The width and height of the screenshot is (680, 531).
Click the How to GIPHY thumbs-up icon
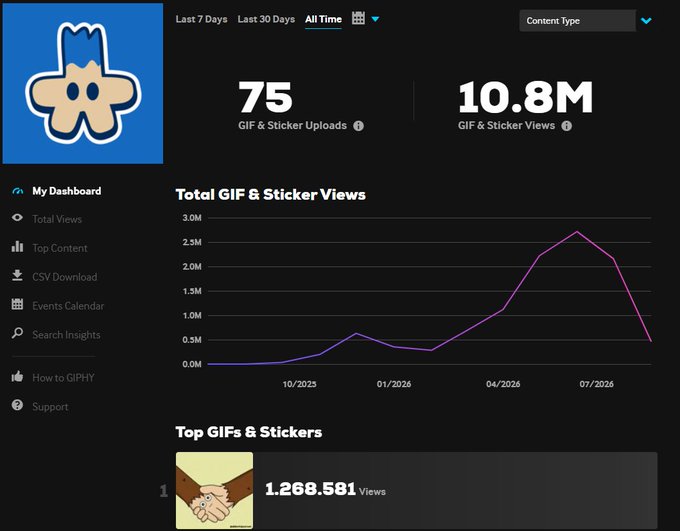17,376
